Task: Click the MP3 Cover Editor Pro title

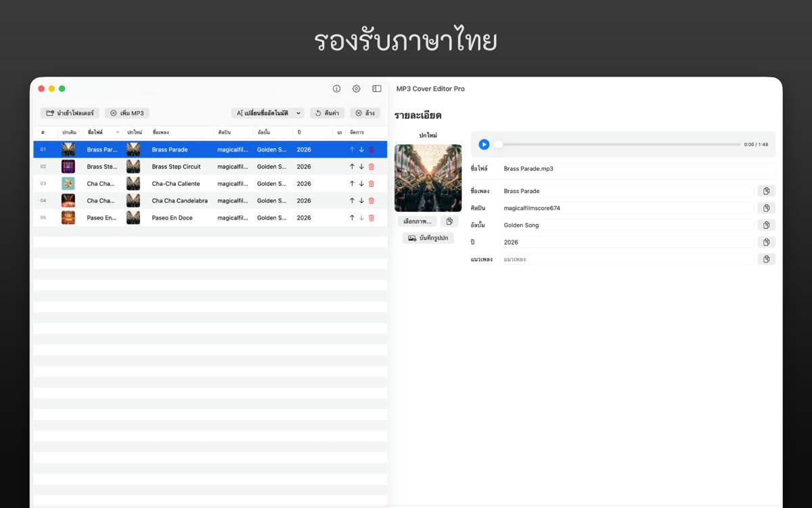Action: 430,89
